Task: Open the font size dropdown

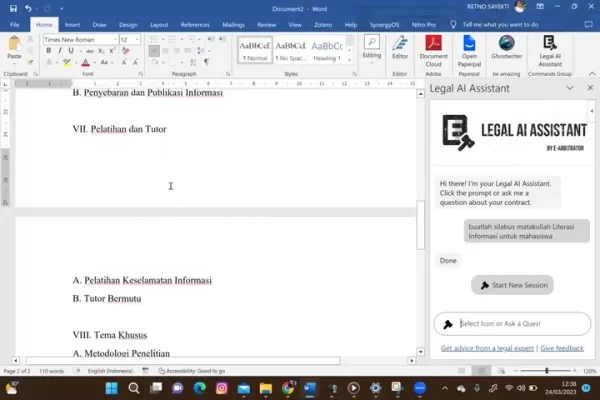Action: [x=137, y=39]
